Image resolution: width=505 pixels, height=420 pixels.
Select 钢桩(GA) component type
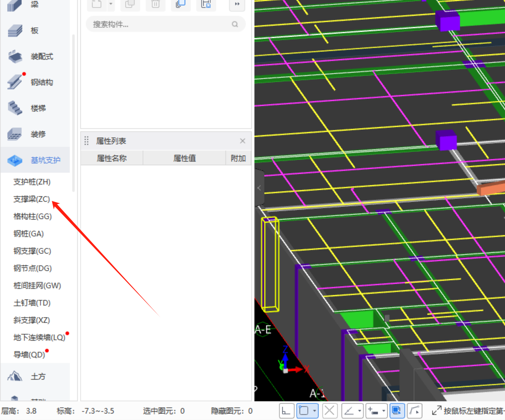(x=28, y=233)
